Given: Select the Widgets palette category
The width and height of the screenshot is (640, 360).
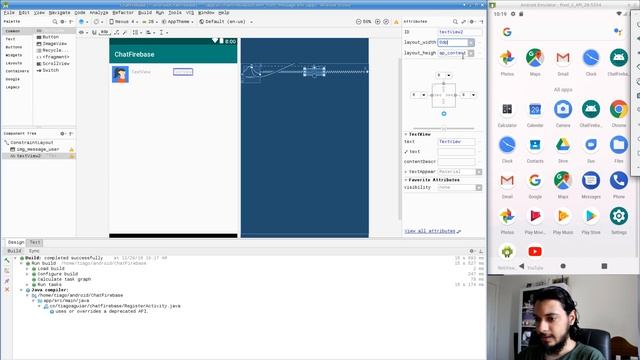Looking at the screenshot, I should (13, 55).
